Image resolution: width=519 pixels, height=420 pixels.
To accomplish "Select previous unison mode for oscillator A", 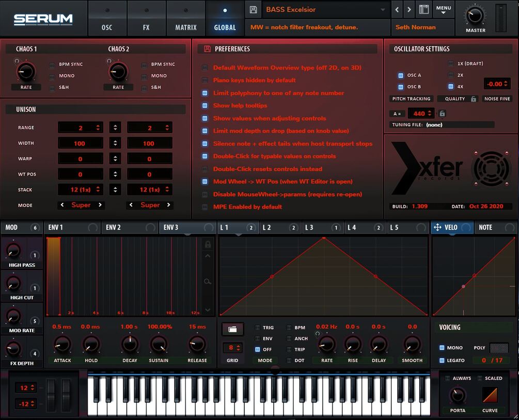I will 62,205.
